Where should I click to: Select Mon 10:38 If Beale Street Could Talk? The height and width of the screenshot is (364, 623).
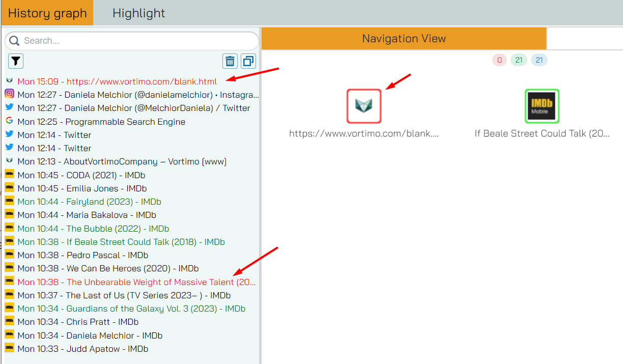pos(121,242)
